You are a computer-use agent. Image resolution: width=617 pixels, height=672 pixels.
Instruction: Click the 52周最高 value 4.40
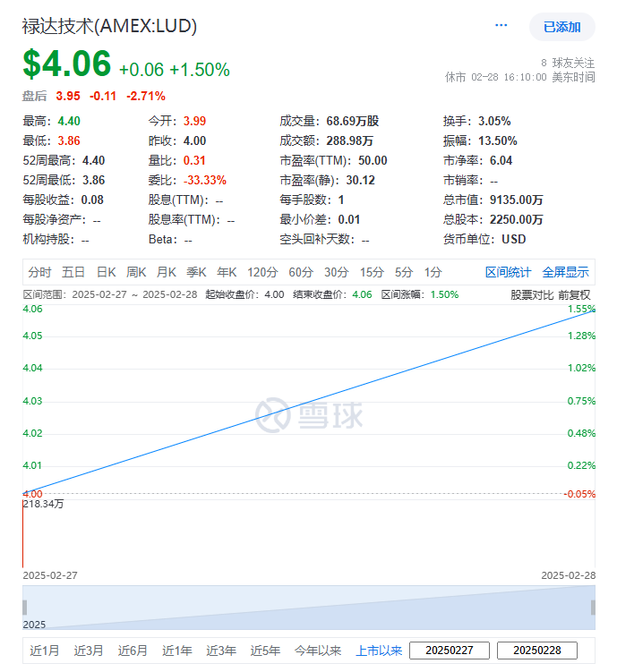93,160
